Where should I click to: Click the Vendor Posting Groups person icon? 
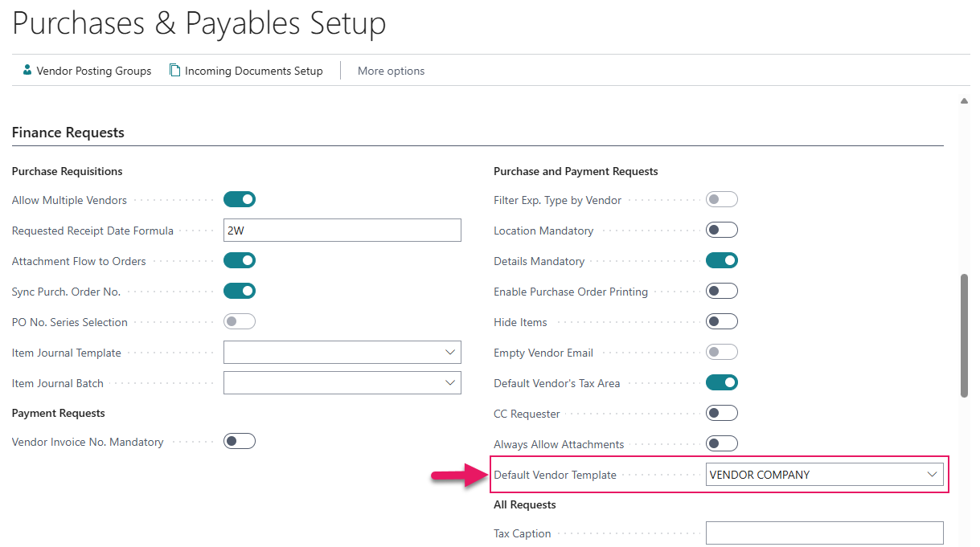[27, 70]
